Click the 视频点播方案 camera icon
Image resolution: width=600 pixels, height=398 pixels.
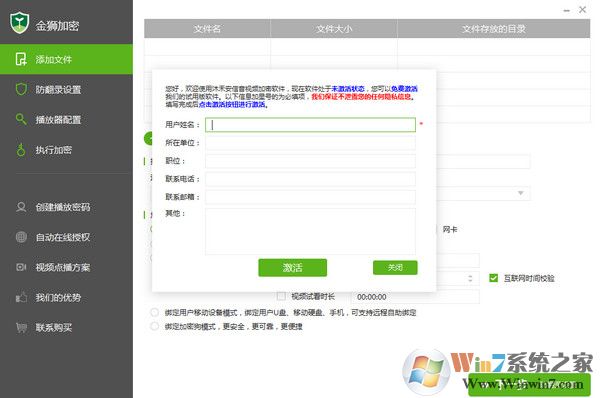pyautogui.click(x=21, y=267)
